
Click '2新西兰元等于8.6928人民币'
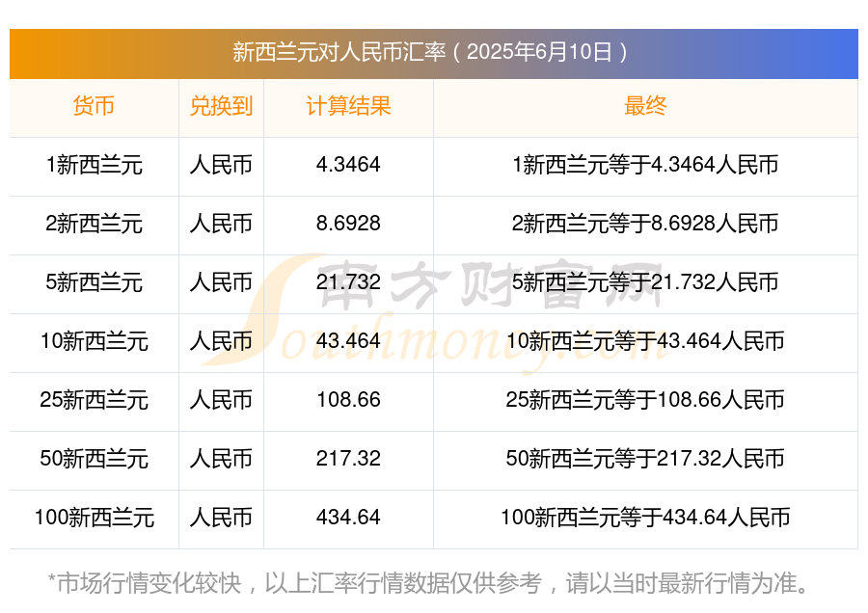tap(645, 224)
